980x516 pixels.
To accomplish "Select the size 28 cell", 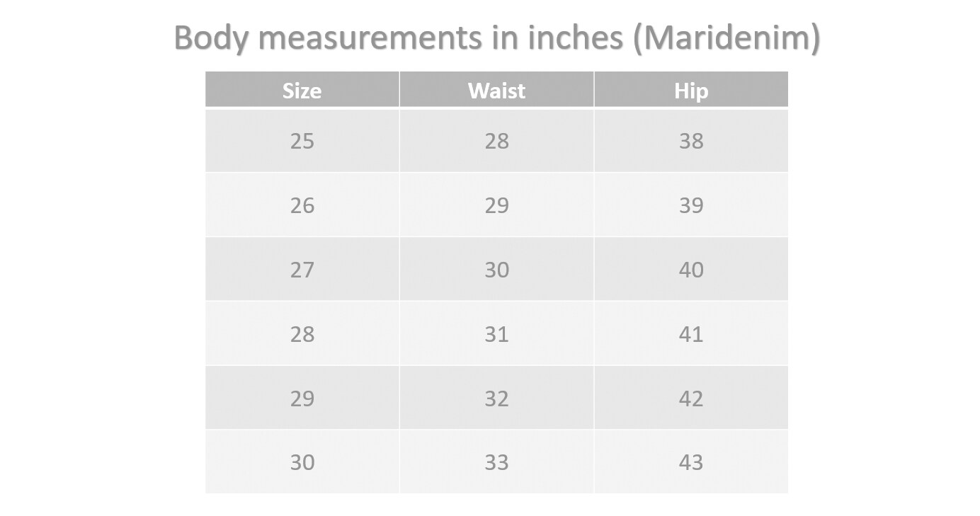I will point(302,333).
